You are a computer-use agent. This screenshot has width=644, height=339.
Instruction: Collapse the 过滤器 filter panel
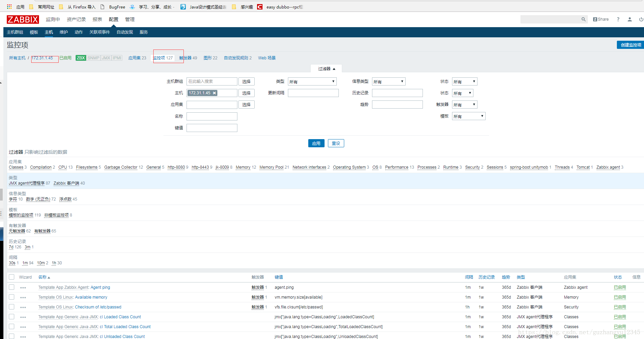[326, 69]
